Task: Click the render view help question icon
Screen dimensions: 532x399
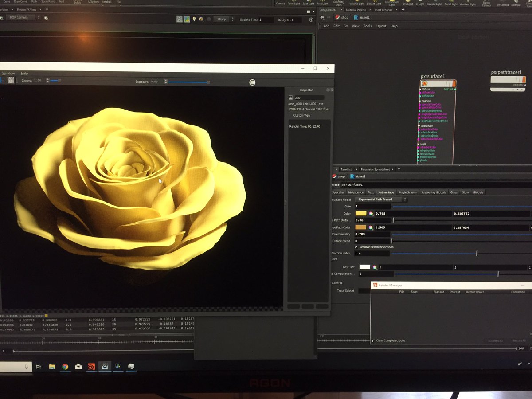Action: coord(311,20)
